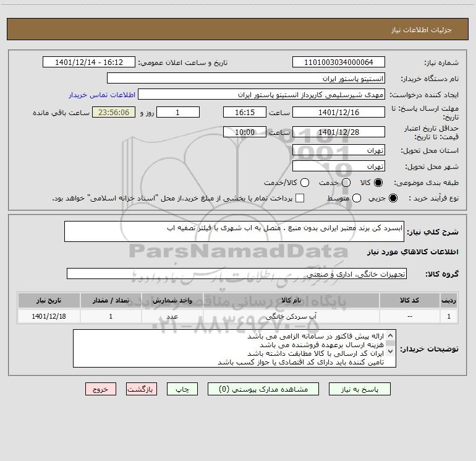Click the کد کالا column header

pyautogui.click(x=409, y=300)
